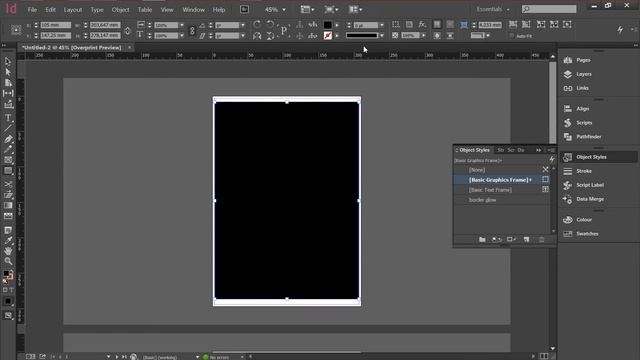Open the Layout menu
Viewport: 640px width, 360px height.
tap(73, 9)
